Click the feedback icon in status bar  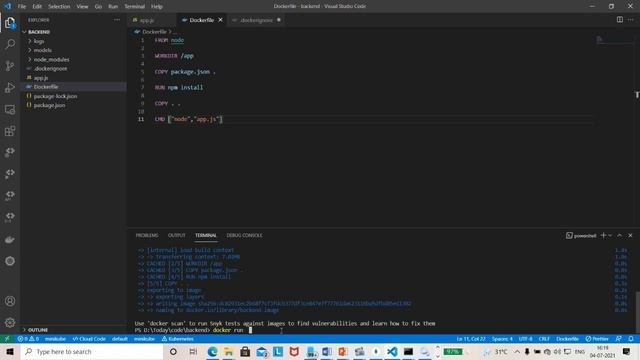click(x=619, y=339)
